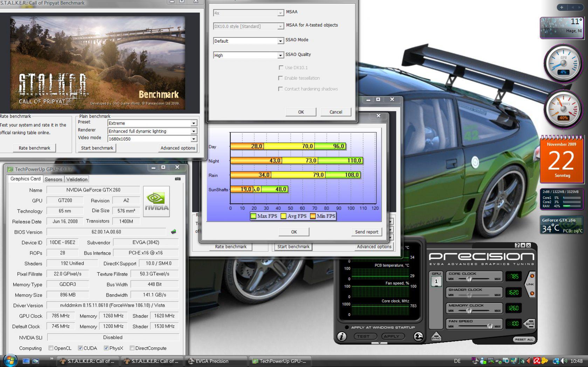Click OK in the advanced options dialog

click(301, 112)
